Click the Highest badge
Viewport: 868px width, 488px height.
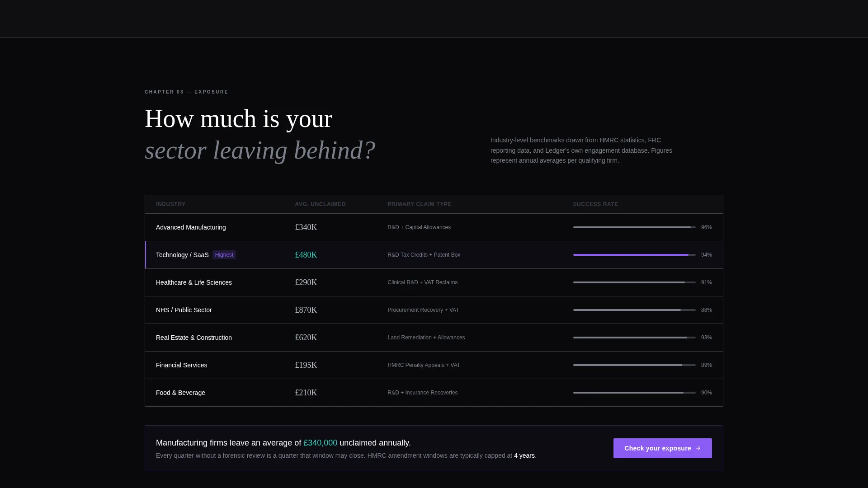point(224,255)
